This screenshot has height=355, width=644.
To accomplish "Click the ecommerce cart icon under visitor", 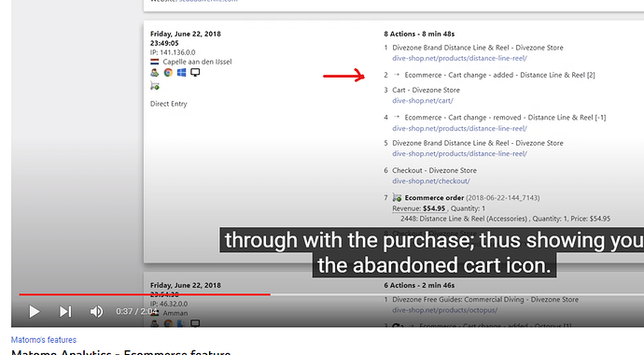I will coord(155,86).
